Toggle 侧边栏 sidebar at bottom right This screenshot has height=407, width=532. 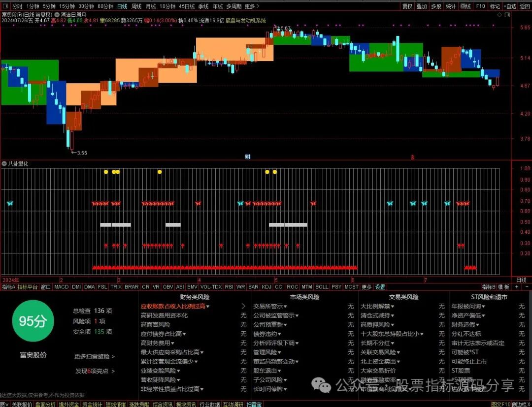point(522,404)
